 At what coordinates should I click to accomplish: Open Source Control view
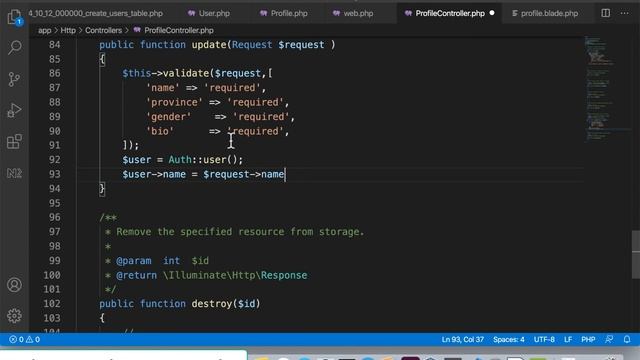click(x=14, y=79)
